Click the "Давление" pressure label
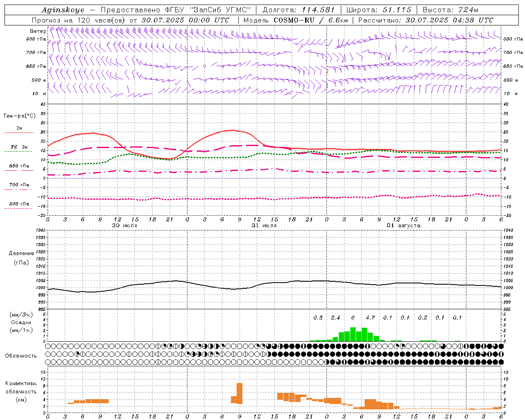 click(21, 253)
